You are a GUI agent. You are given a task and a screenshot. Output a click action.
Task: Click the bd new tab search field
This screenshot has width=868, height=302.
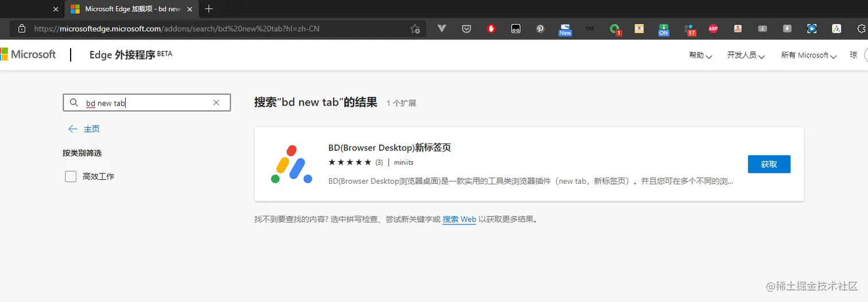147,103
